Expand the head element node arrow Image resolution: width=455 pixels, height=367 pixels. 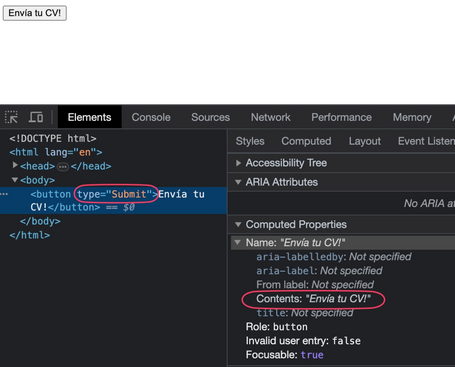coord(15,165)
